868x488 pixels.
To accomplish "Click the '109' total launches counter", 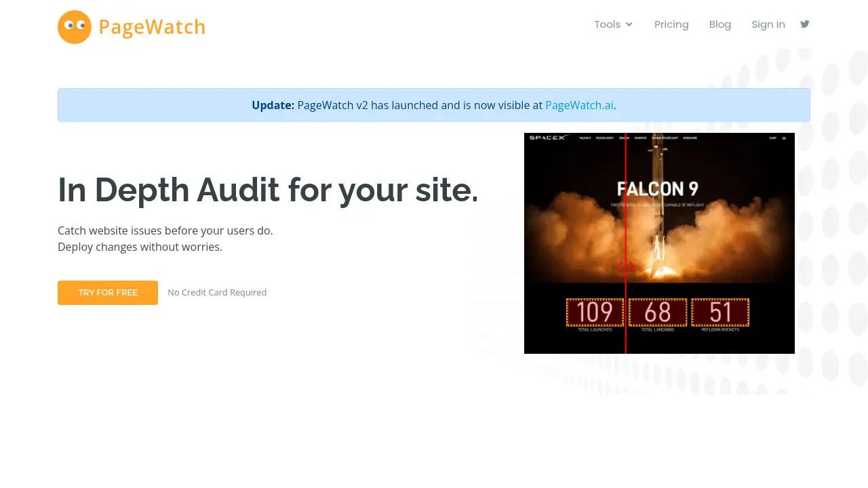I will point(595,312).
